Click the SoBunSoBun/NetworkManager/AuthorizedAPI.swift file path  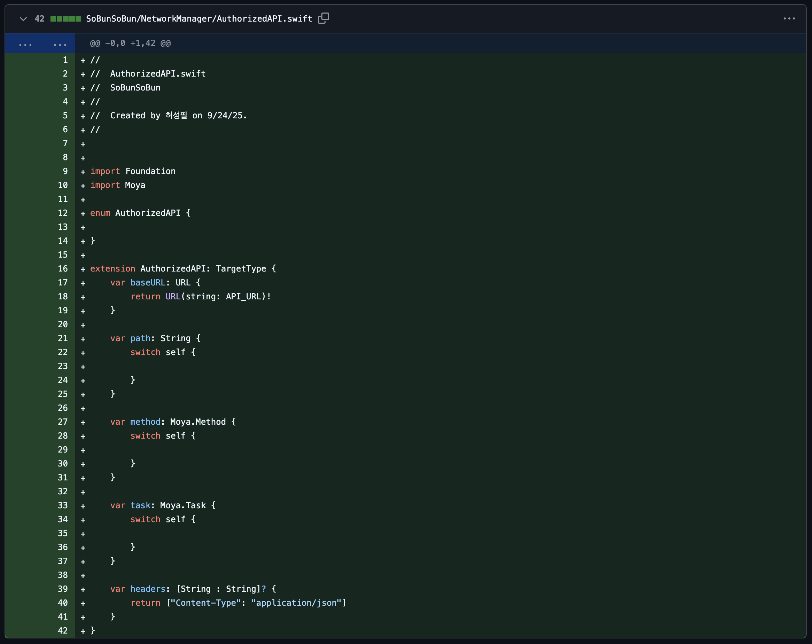pyautogui.click(x=199, y=18)
